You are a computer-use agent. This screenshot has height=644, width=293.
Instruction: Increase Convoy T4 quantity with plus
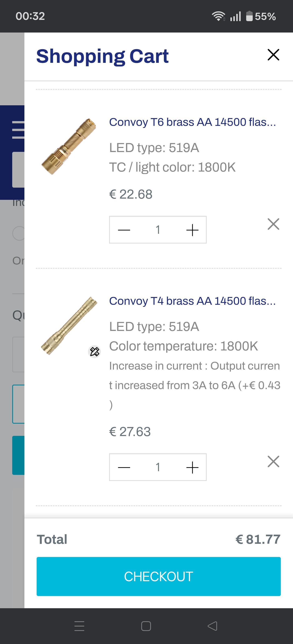tap(192, 467)
